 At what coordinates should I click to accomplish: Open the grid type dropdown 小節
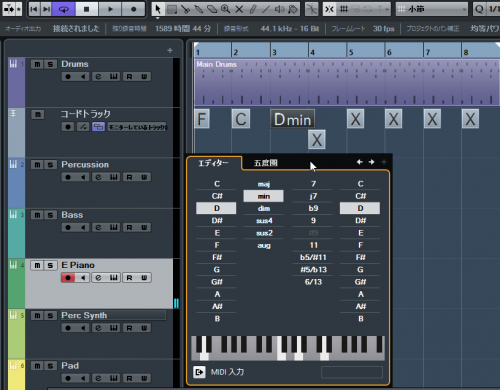click(432, 9)
